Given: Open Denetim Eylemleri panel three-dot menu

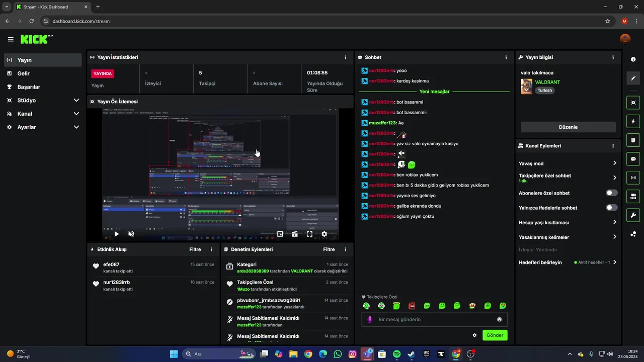Looking at the screenshot, I should click(x=345, y=249).
